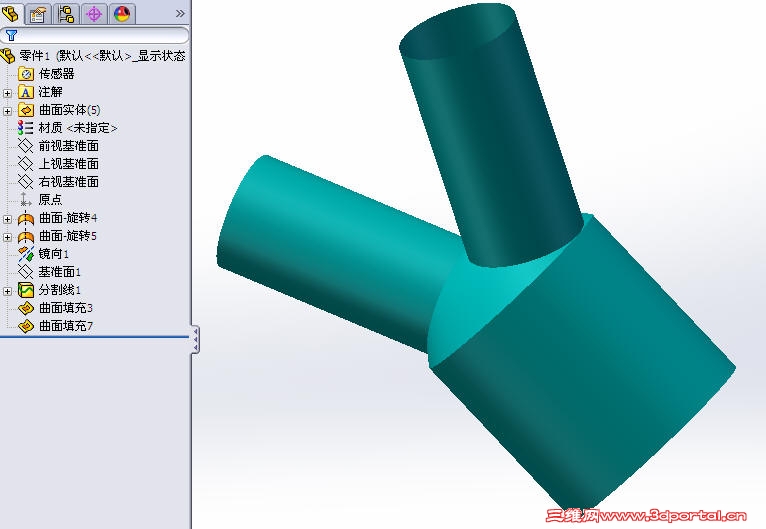Click the 原点 origin icon
The height and width of the screenshot is (529, 766).
[x=25, y=199]
